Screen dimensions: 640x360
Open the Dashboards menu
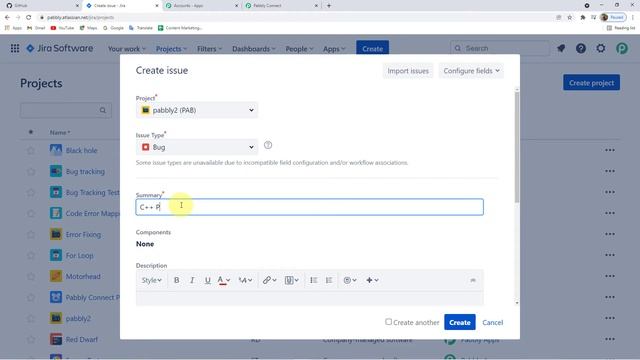(254, 49)
